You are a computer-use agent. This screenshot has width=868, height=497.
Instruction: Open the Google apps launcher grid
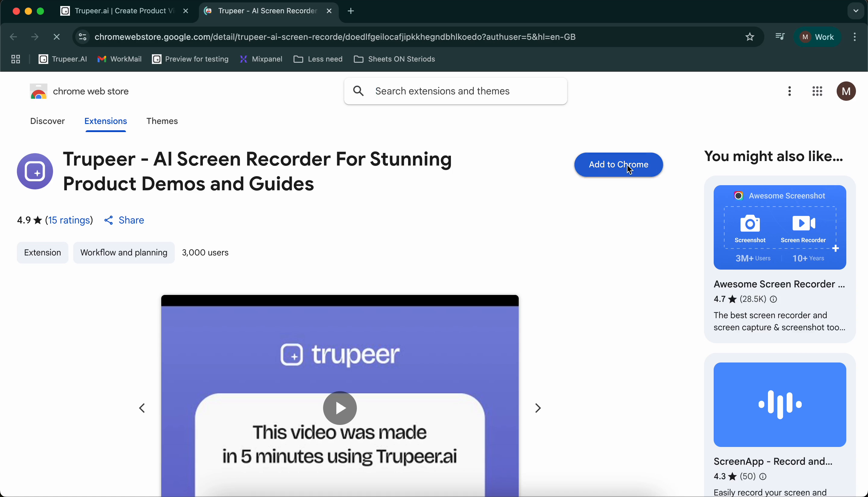coord(817,91)
